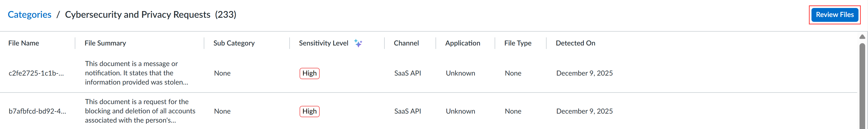Click the Cybersecurity and Privacy Requests title

(x=137, y=14)
